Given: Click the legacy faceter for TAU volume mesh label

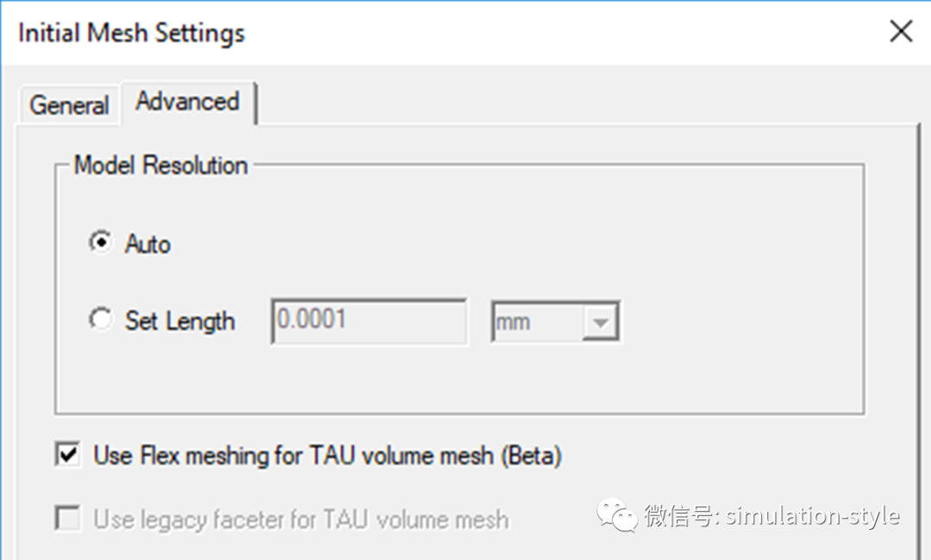Looking at the screenshot, I should point(301,519).
